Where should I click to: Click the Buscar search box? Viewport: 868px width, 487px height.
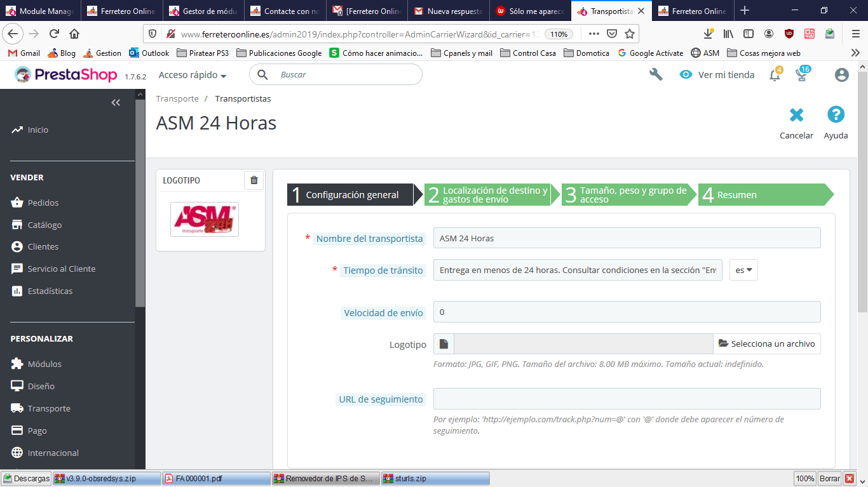click(336, 75)
